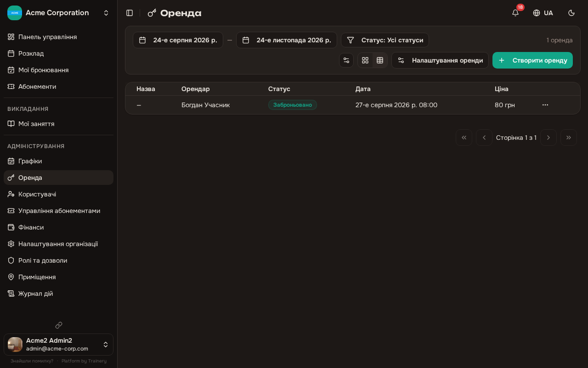Click the link icon above user profile
588x368 pixels.
click(x=59, y=325)
